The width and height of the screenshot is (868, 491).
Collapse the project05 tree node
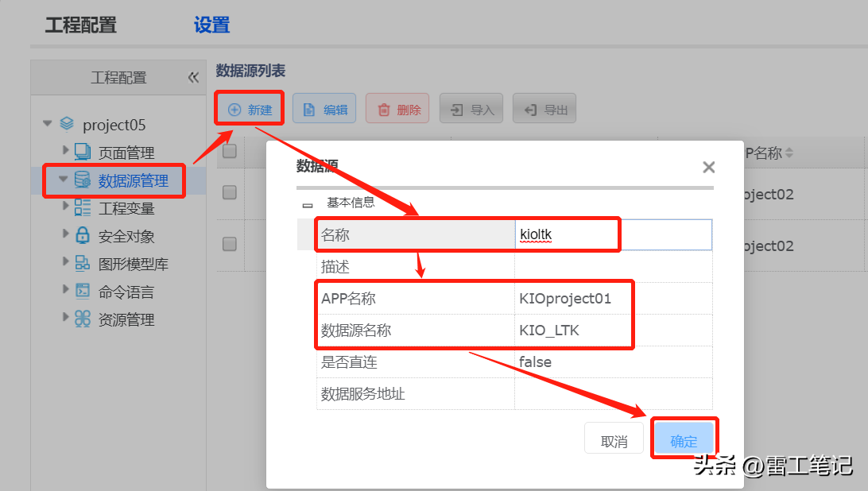(x=48, y=124)
